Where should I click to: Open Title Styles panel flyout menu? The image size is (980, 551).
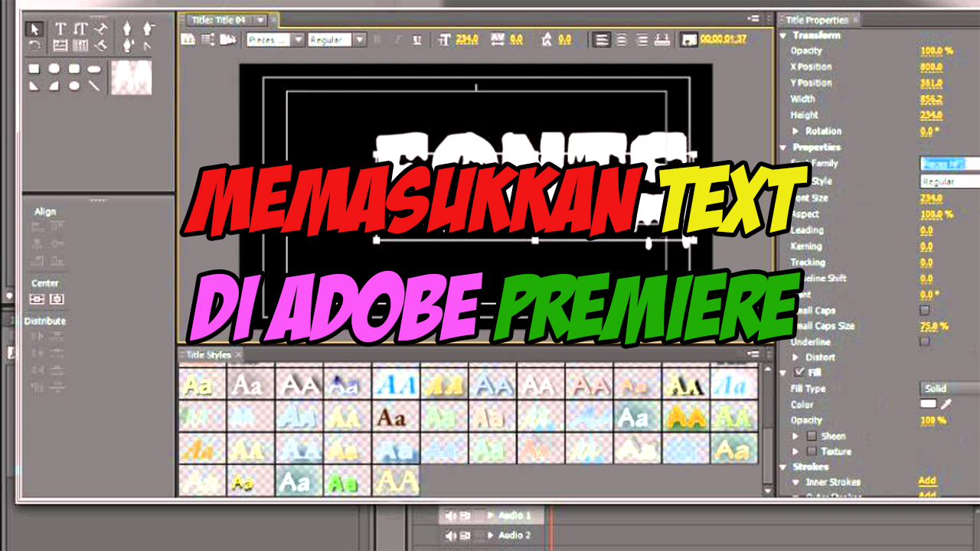[754, 354]
